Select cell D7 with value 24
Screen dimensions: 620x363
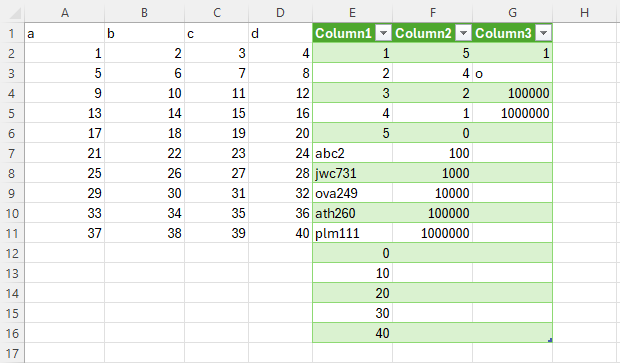(x=280, y=153)
